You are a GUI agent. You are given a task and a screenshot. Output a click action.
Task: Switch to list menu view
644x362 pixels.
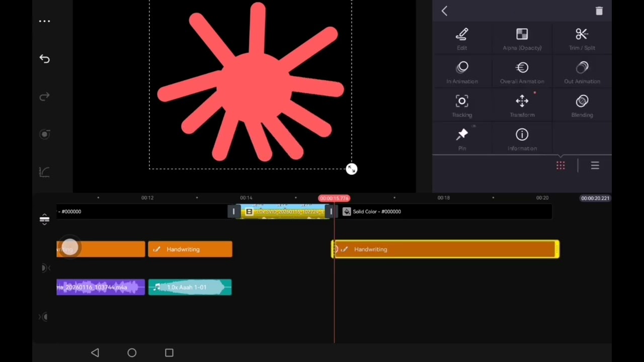[x=595, y=165]
